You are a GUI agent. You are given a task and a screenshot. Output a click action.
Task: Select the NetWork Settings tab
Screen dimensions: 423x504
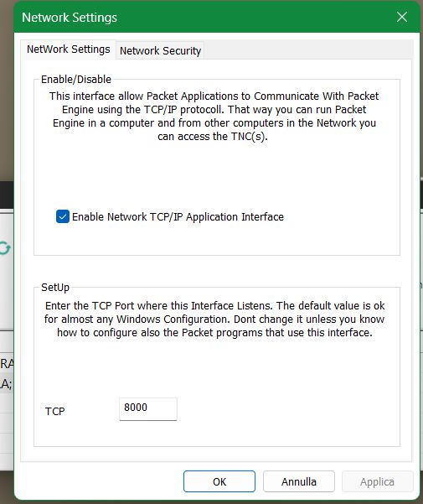[x=69, y=49]
